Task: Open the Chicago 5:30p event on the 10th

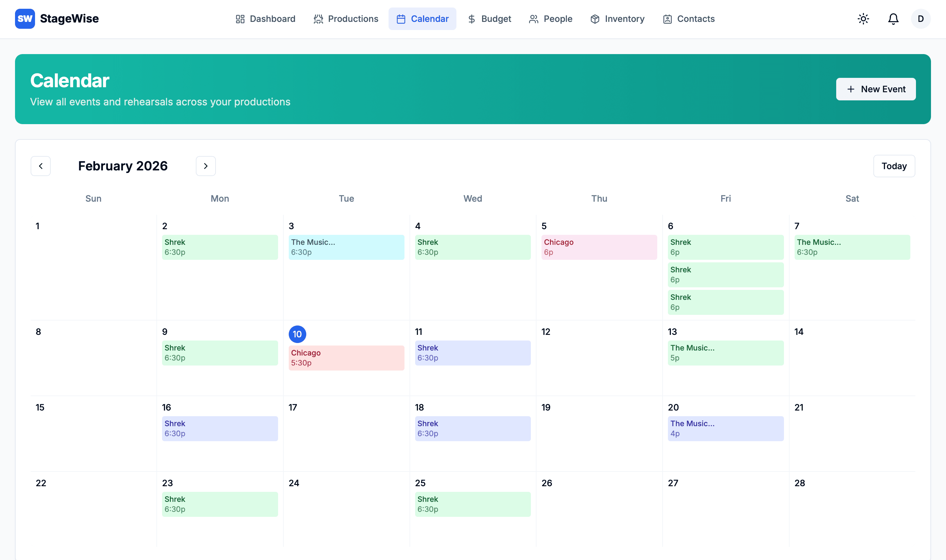Action: tap(346, 358)
